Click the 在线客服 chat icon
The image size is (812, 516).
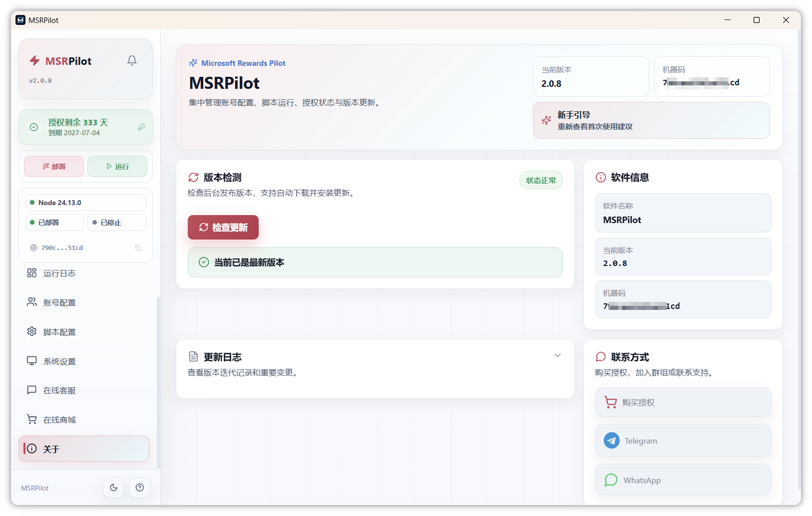(32, 390)
